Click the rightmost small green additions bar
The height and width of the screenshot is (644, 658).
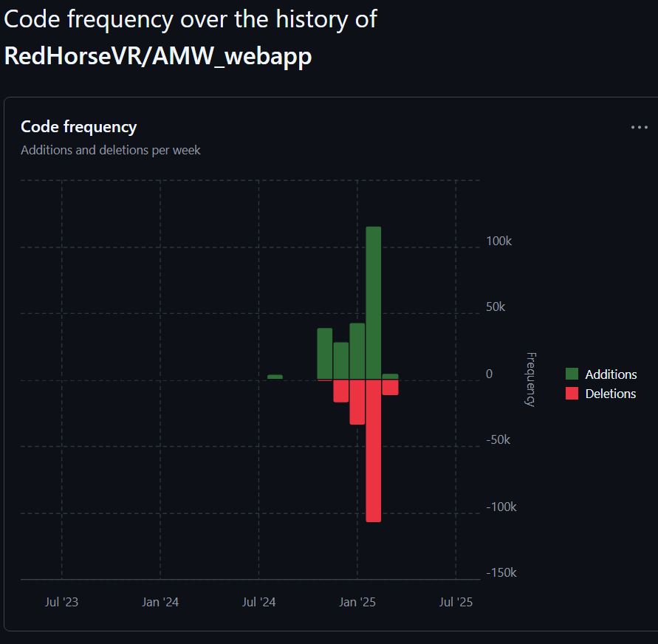(x=391, y=377)
